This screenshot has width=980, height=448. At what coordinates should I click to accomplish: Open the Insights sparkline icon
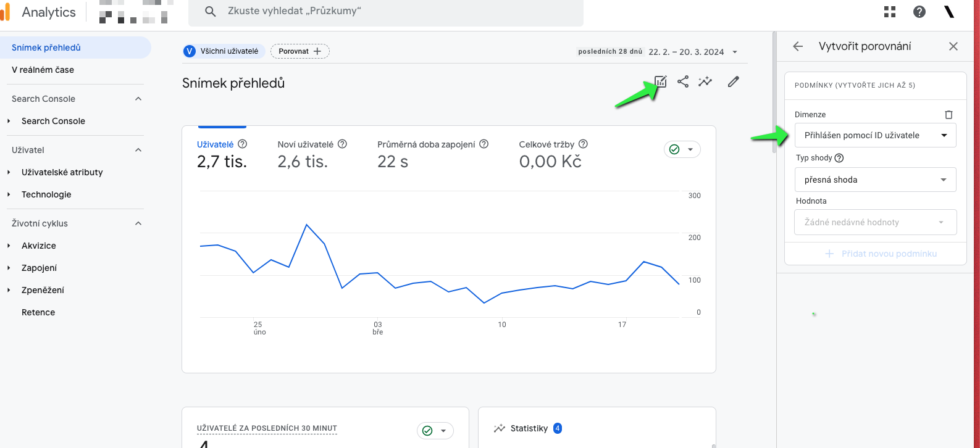point(705,81)
